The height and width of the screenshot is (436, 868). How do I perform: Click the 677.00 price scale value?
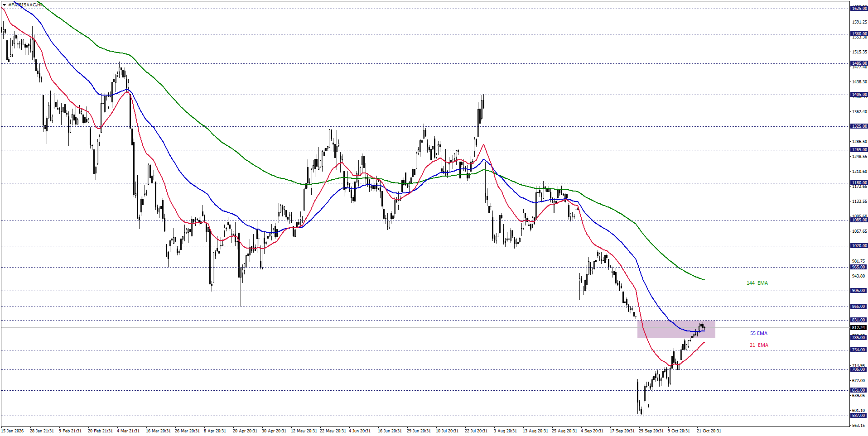coord(859,381)
